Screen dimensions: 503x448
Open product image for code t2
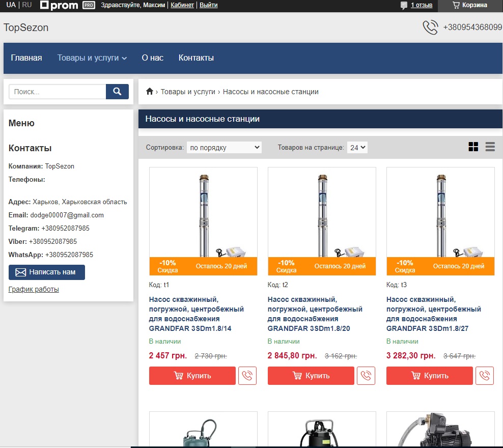click(322, 221)
